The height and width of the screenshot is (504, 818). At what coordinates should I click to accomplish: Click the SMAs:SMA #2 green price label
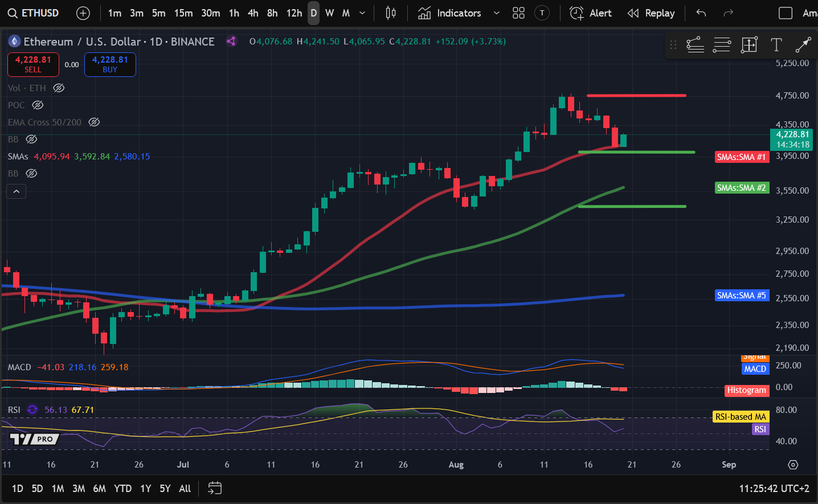click(x=742, y=188)
